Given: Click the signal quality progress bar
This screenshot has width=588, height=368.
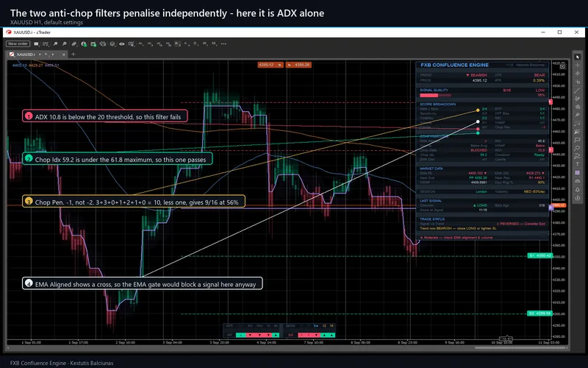Looking at the screenshot, I should tap(435, 96).
